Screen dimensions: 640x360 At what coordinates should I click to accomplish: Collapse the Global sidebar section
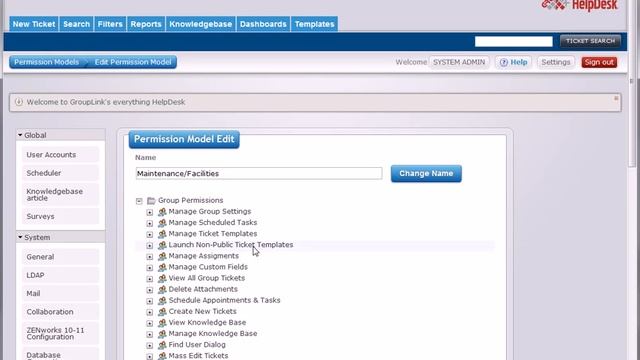(20, 135)
